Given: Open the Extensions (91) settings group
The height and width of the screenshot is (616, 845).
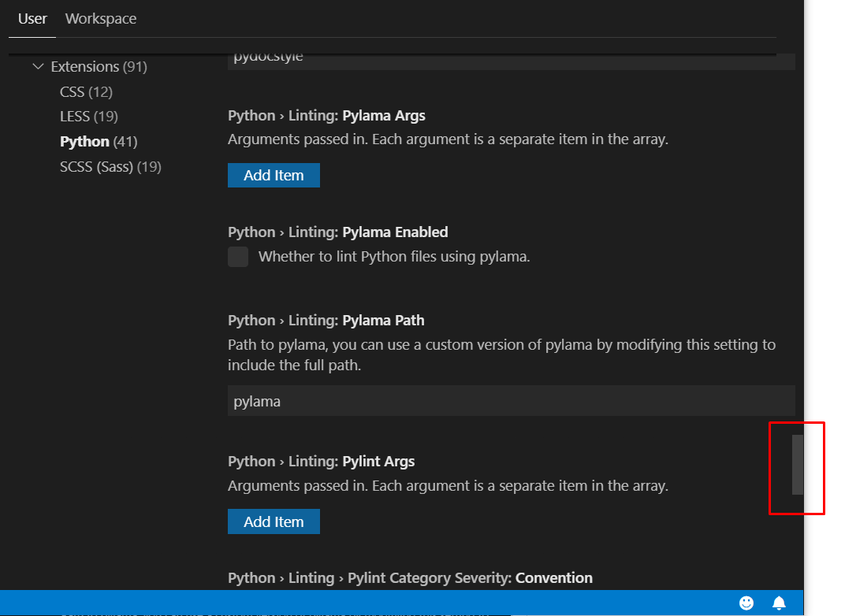Looking at the screenshot, I should [99, 67].
